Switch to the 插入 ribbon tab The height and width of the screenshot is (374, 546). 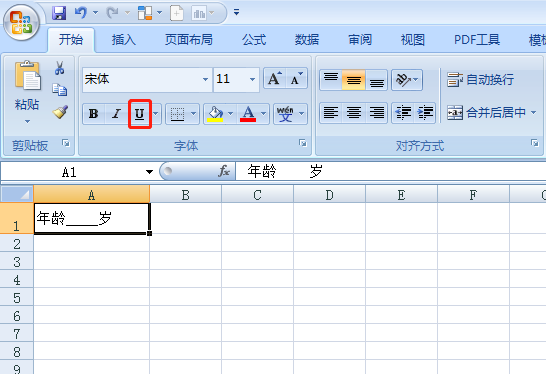(124, 40)
